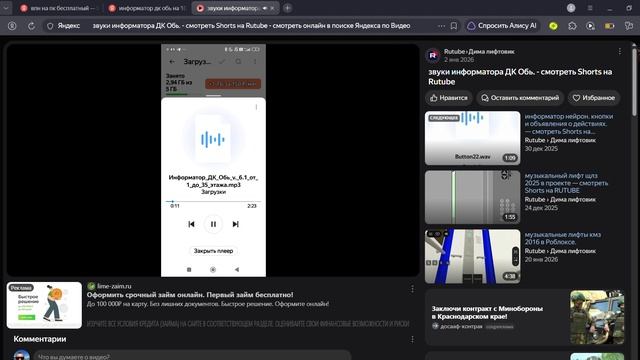Open the browser profile avatar

tap(571, 8)
